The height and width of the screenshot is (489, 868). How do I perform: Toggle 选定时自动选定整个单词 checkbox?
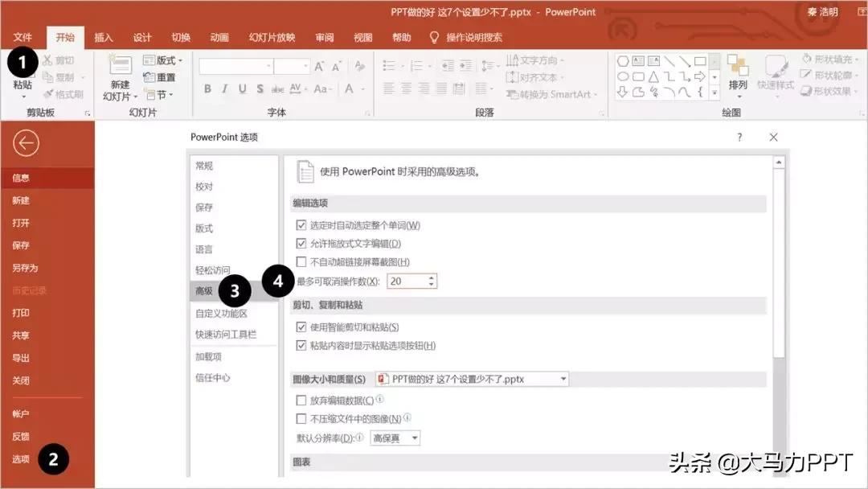pos(301,225)
